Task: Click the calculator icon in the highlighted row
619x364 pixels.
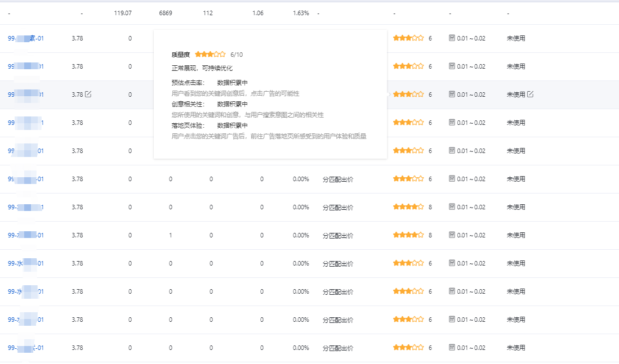Action: click(x=452, y=95)
